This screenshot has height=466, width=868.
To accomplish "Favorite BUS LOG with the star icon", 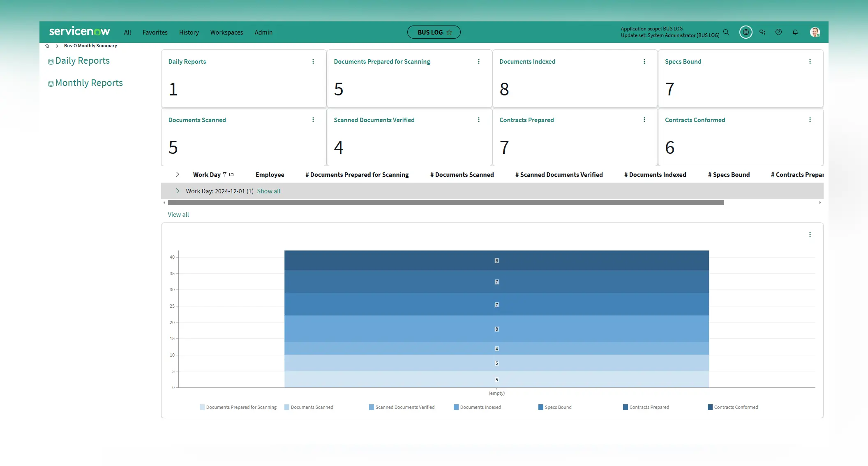I will click(449, 32).
